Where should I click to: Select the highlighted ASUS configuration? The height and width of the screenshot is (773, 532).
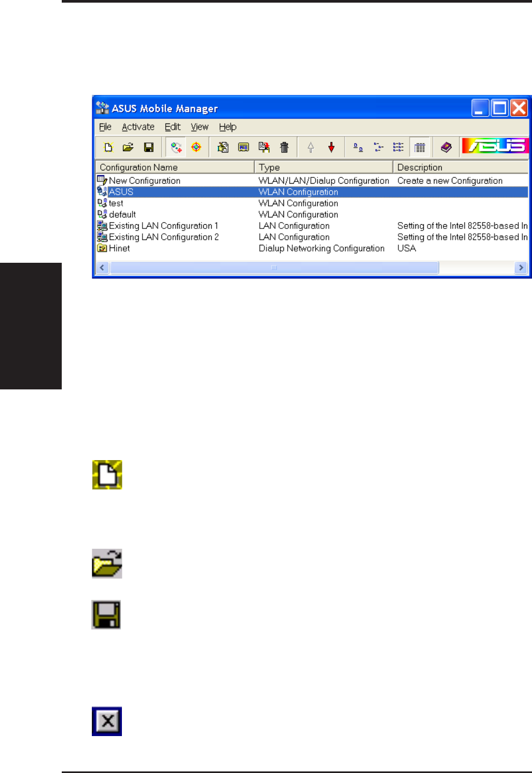[x=312, y=192]
